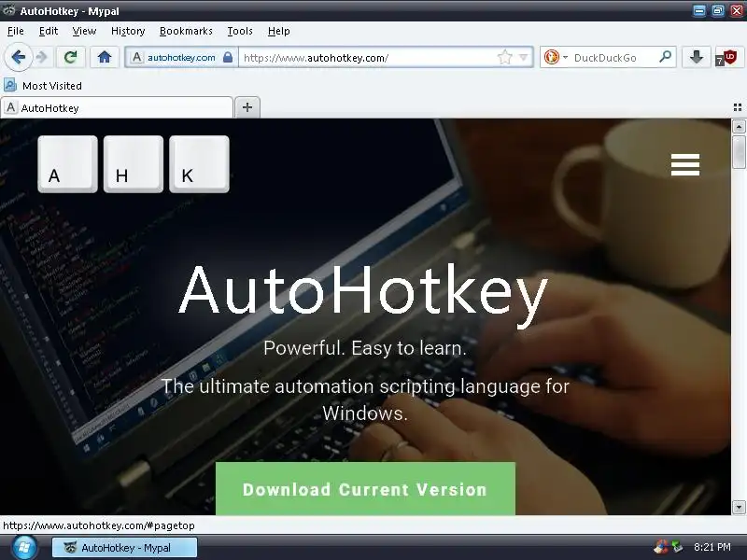Open the URL history dropdown arrow
This screenshot has height=560, width=747.
tap(524, 58)
